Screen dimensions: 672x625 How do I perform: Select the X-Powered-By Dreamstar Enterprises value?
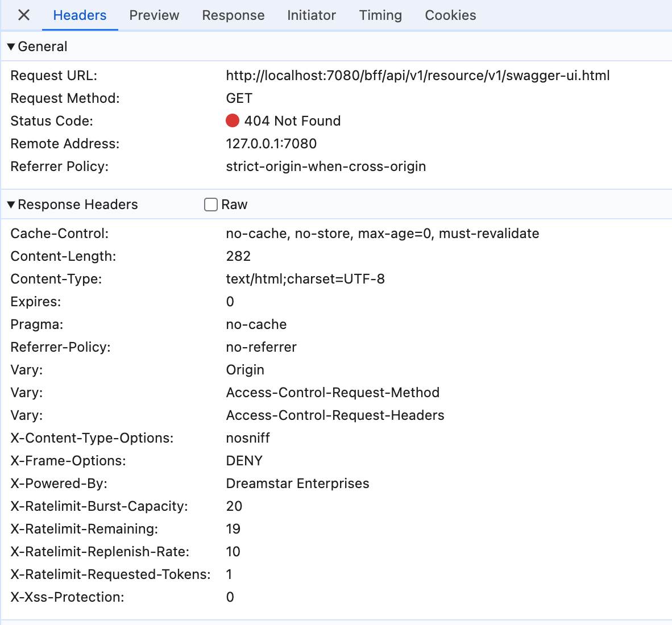coord(297,483)
